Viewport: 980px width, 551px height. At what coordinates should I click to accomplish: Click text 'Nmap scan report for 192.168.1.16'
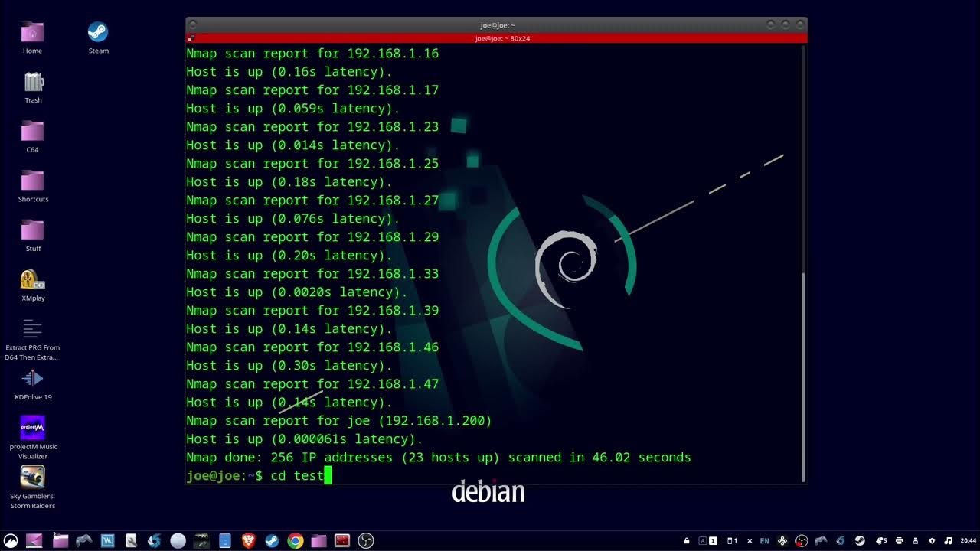coord(312,54)
